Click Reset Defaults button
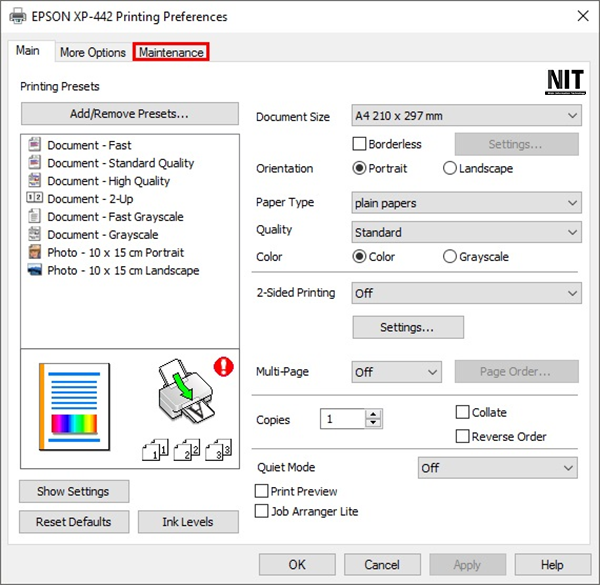The width and height of the screenshot is (600, 585). click(x=74, y=522)
